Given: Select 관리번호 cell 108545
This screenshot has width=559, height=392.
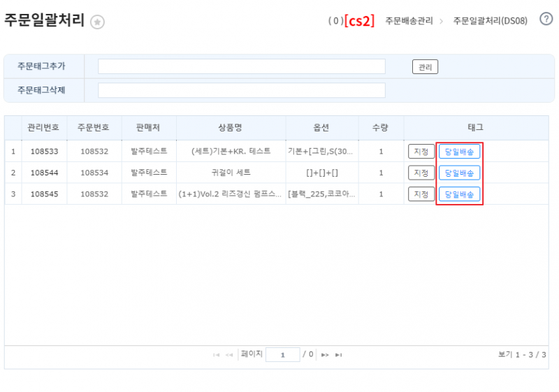Looking at the screenshot, I should tap(44, 194).
